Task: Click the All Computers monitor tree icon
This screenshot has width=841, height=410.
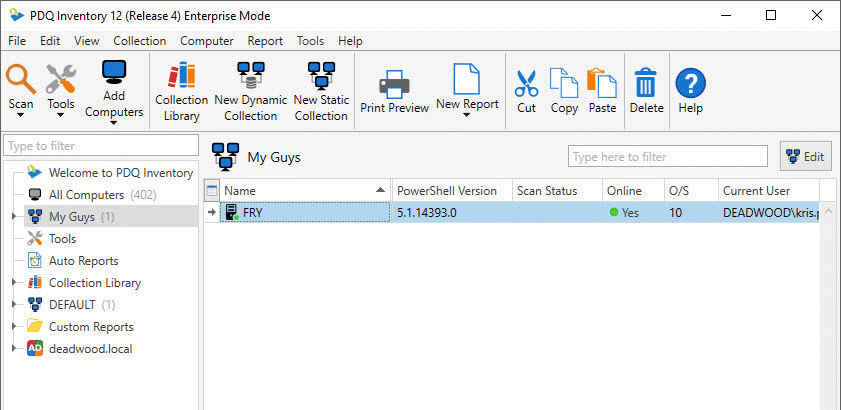Action: point(35,195)
